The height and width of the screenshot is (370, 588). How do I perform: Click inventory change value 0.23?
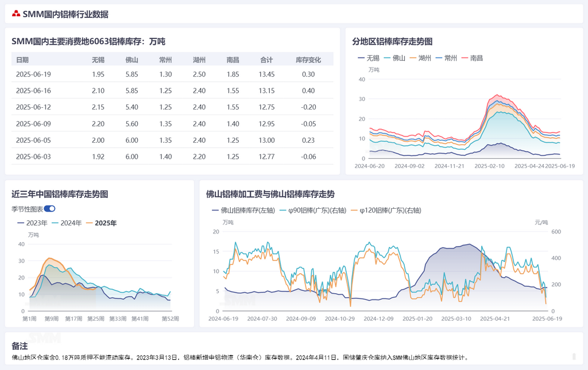pyautogui.click(x=308, y=140)
